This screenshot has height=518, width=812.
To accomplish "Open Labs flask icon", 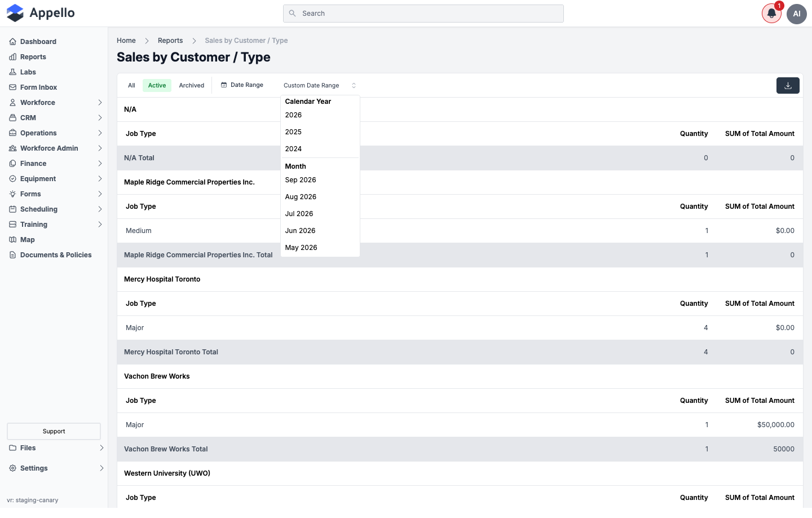I will [12, 72].
